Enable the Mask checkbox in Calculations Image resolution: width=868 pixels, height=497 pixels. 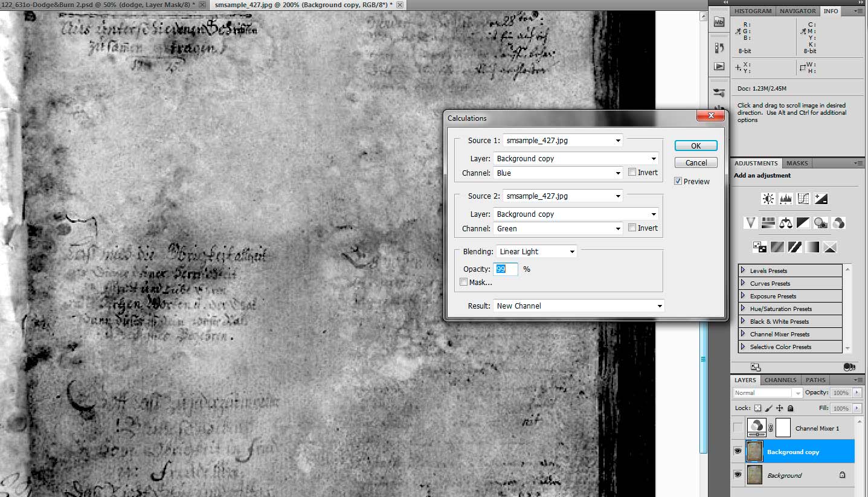pos(463,282)
